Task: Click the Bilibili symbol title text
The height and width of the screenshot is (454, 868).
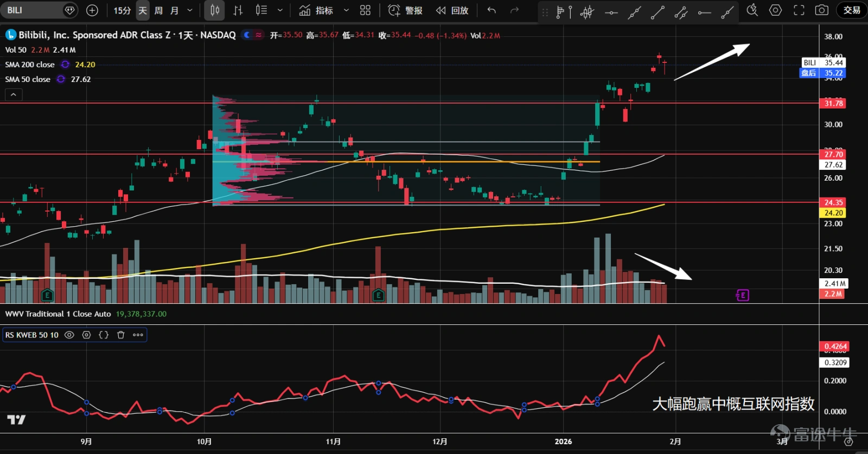Action: pyautogui.click(x=127, y=35)
